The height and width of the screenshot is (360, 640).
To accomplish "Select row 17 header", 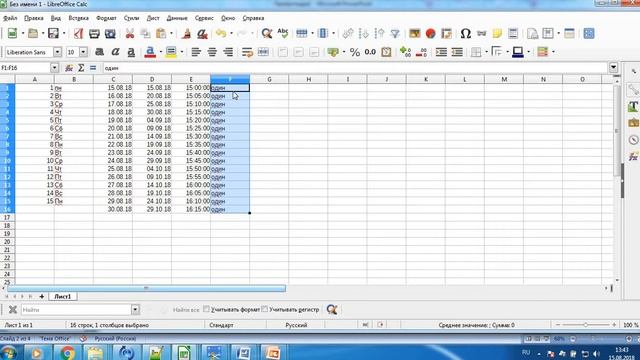I will (7, 218).
